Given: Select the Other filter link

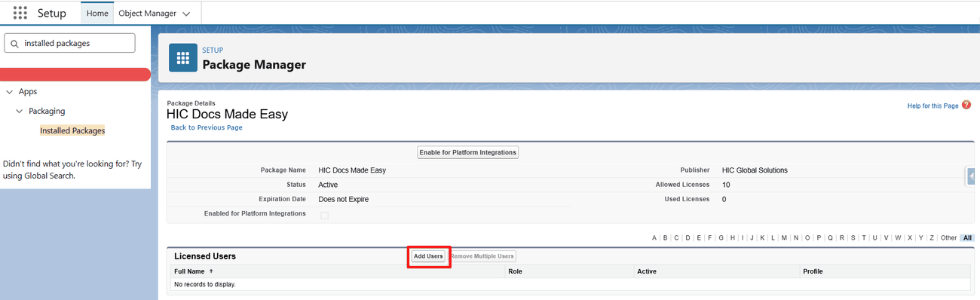Looking at the screenshot, I should (x=948, y=238).
